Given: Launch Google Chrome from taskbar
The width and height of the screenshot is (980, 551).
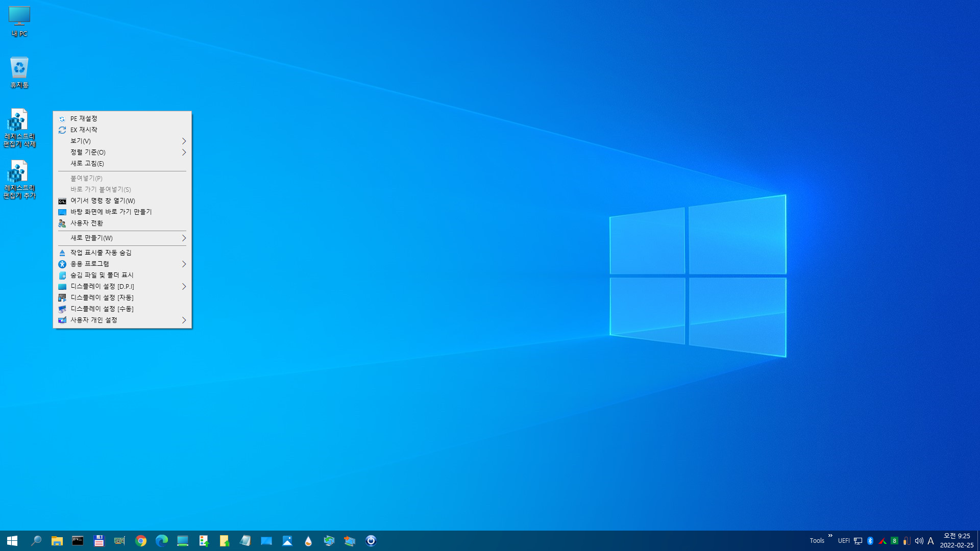Looking at the screenshot, I should click(141, 541).
